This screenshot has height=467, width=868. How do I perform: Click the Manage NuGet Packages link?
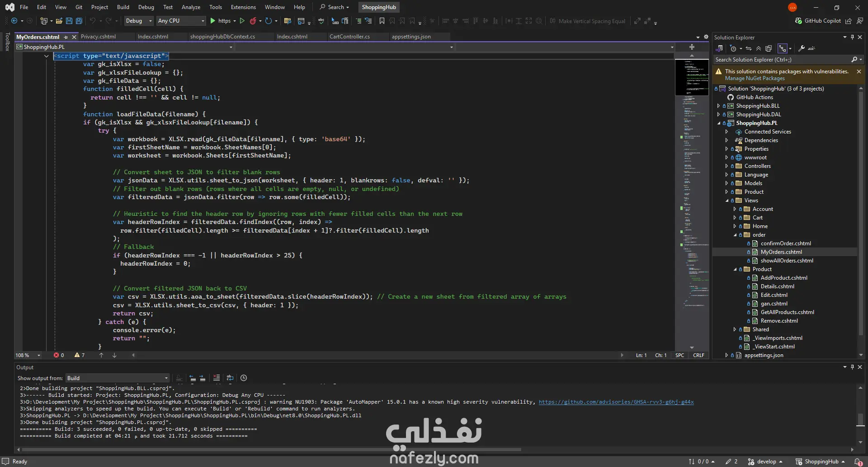[x=755, y=78]
